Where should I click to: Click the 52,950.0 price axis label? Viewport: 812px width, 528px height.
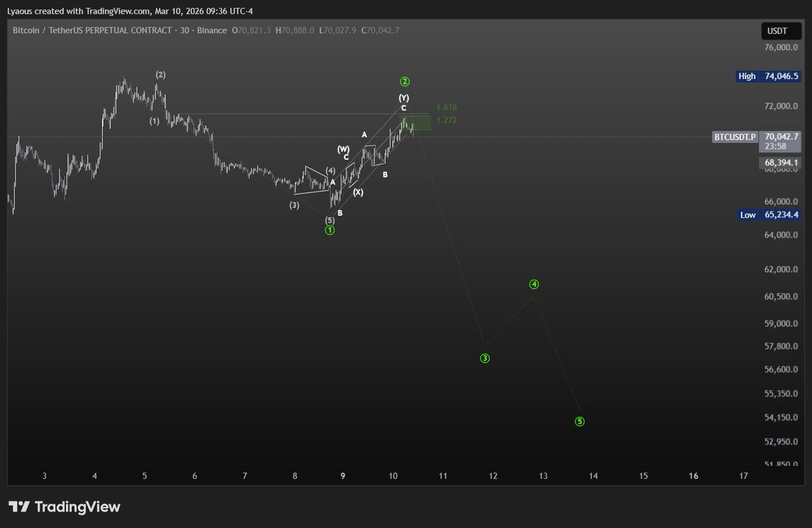(x=780, y=441)
